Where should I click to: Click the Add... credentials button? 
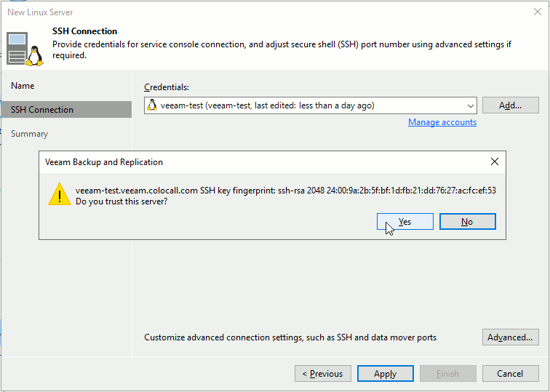tap(511, 105)
